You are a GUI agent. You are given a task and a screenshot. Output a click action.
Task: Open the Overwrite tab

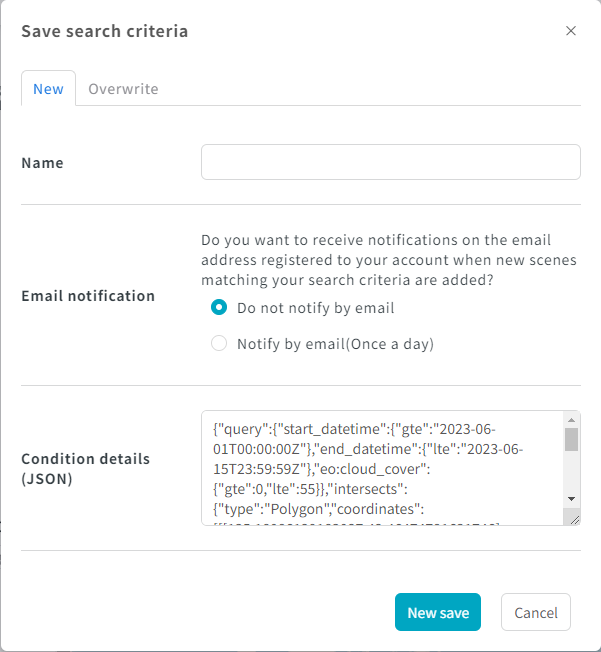(x=123, y=89)
